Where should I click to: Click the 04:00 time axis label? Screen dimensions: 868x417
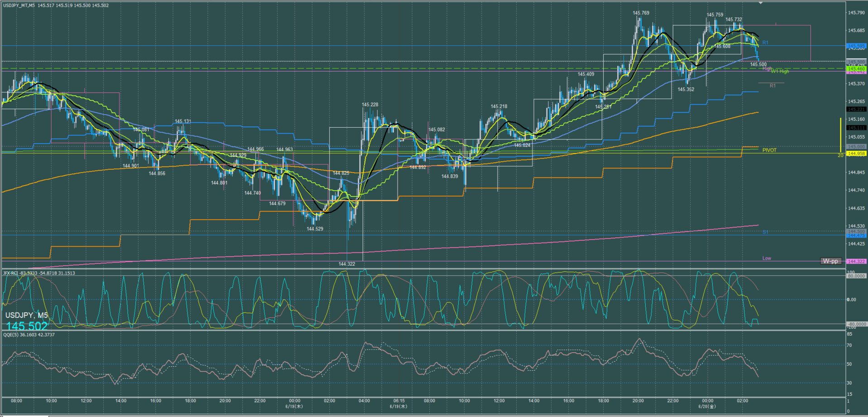pyautogui.click(x=364, y=401)
